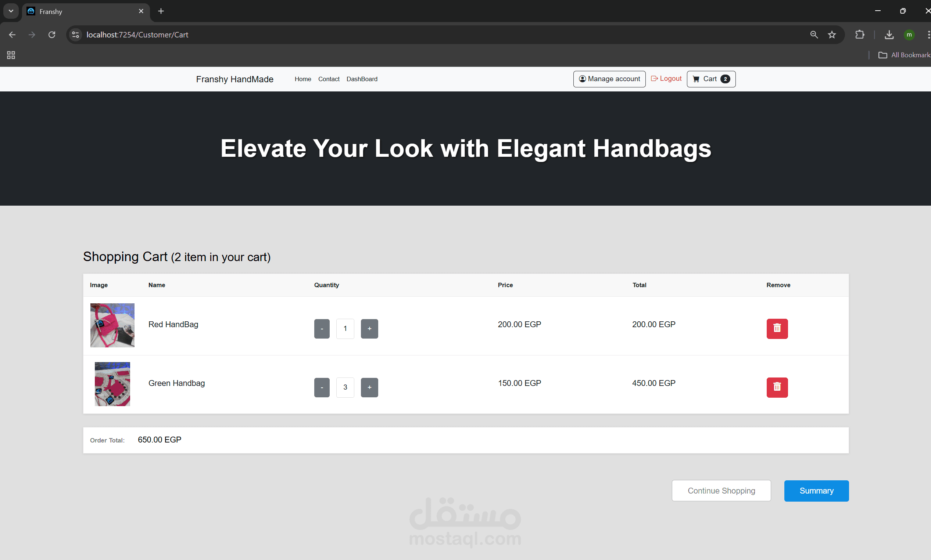This screenshot has width=931, height=560.
Task: Increase Green Handbag quantity with plus
Action: coord(369,387)
